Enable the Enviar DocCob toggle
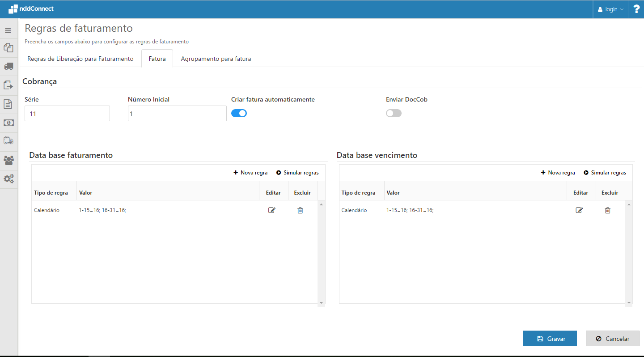 click(394, 113)
